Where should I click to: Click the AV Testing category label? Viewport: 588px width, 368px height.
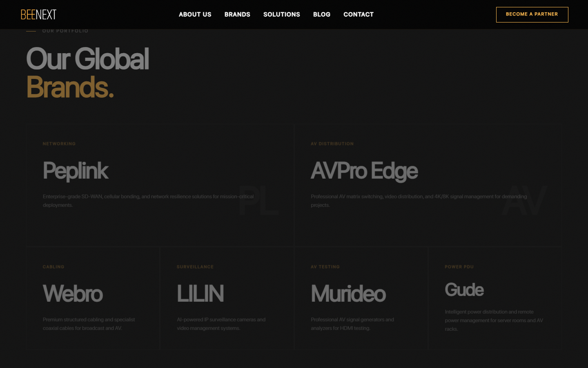325,267
